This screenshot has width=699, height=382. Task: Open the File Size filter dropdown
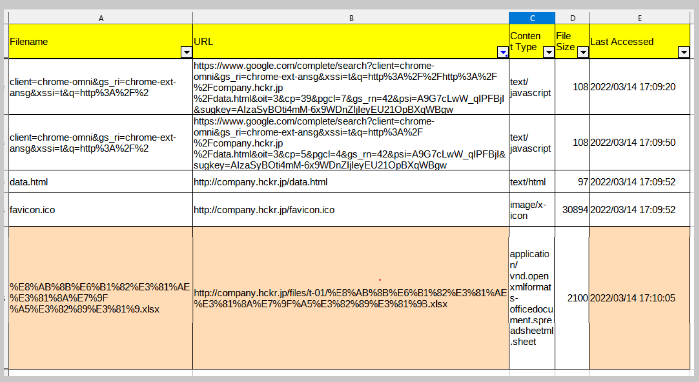point(583,53)
